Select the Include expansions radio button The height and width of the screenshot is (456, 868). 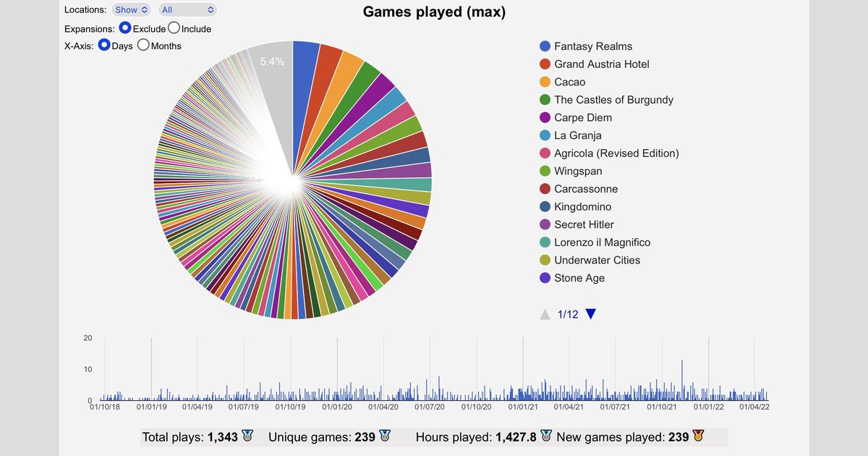click(x=174, y=28)
